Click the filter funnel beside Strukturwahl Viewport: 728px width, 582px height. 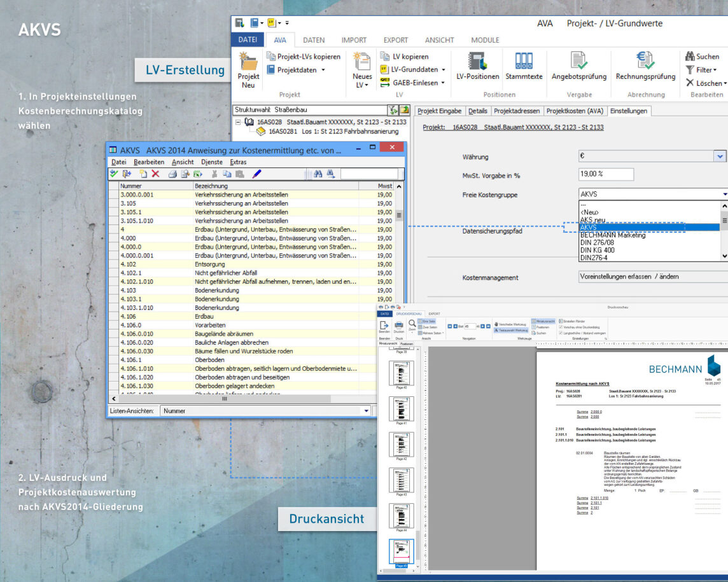pos(393,110)
